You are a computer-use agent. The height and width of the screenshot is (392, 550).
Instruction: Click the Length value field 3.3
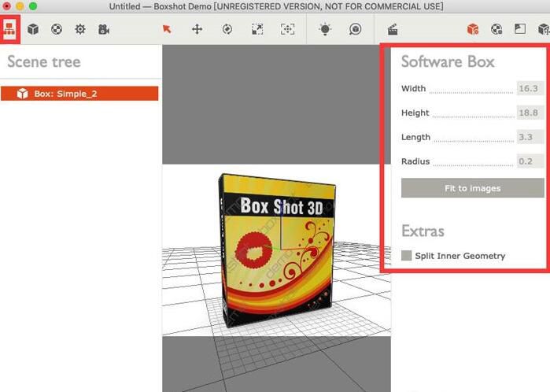(x=530, y=137)
